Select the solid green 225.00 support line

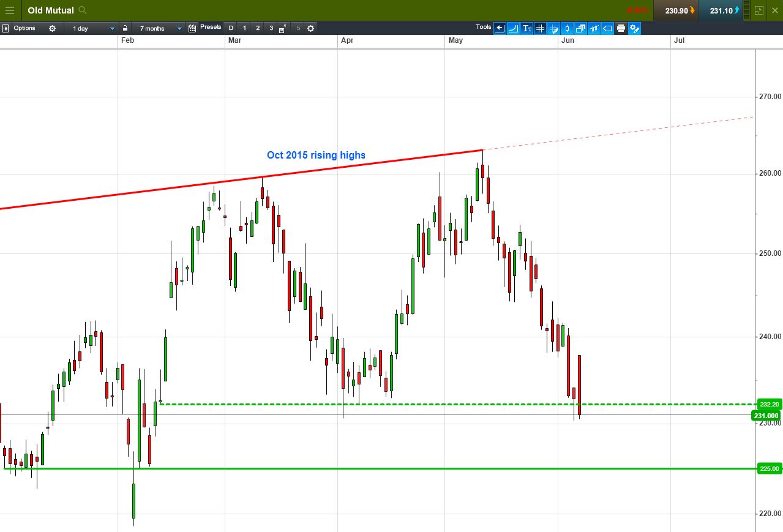click(x=380, y=468)
